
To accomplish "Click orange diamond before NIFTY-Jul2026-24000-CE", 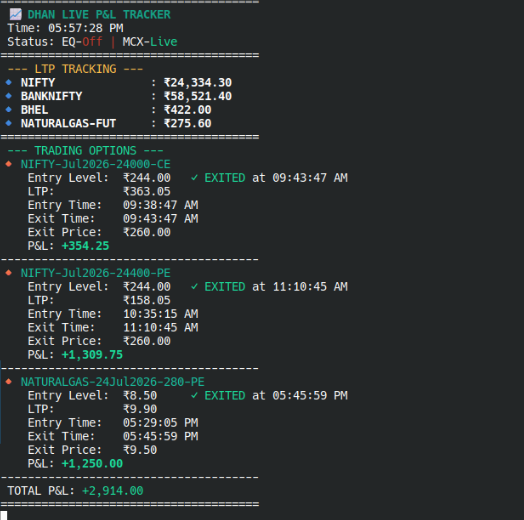I will (9, 164).
